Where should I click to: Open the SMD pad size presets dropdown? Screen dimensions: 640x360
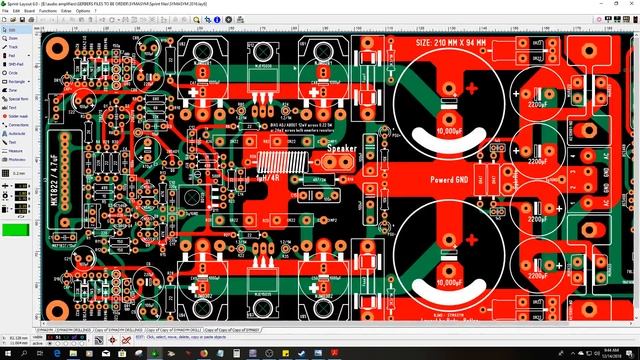[11, 209]
